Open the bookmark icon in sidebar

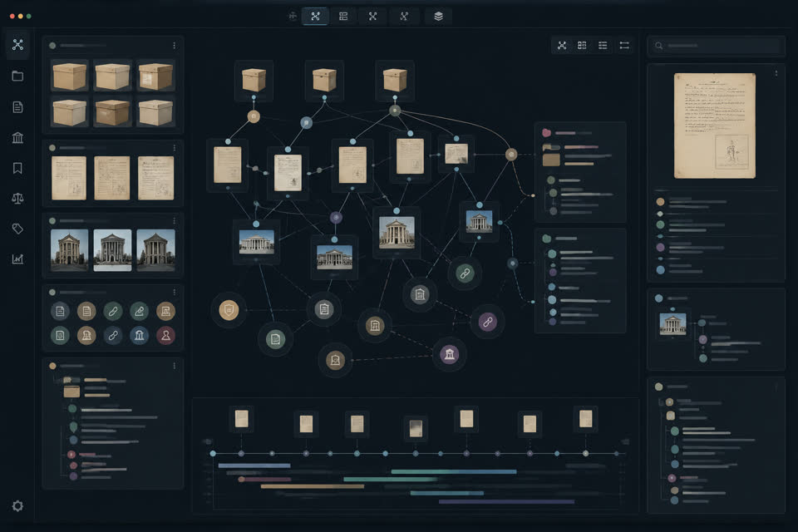(17, 168)
